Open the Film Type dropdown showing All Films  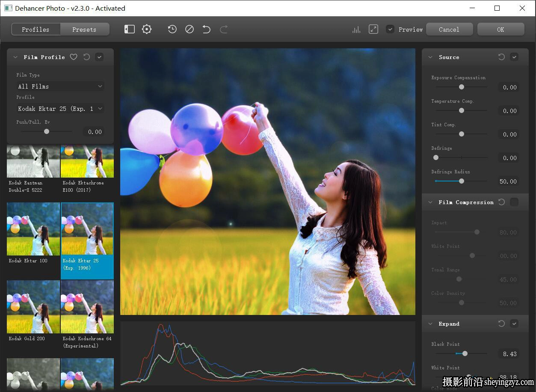pyautogui.click(x=60, y=86)
